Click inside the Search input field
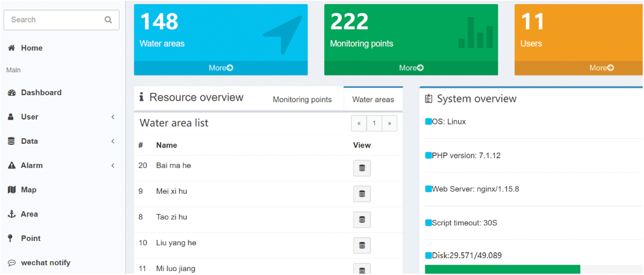The height and width of the screenshot is (275, 644). [52, 20]
